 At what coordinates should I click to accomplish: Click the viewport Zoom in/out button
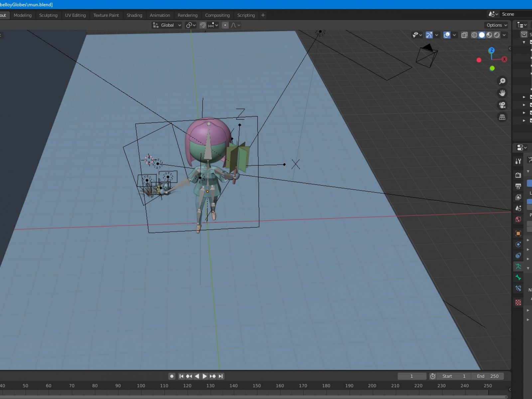point(502,81)
